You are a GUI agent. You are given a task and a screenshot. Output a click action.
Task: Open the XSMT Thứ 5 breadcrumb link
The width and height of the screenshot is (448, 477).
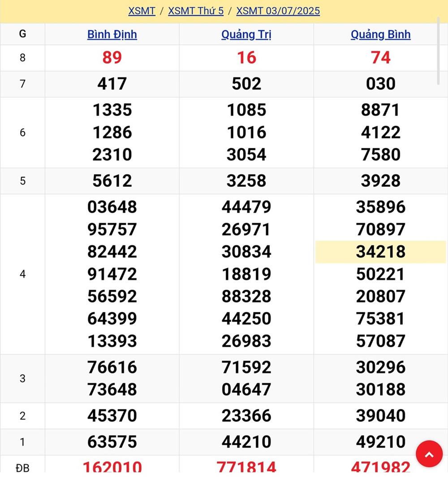coord(196,11)
